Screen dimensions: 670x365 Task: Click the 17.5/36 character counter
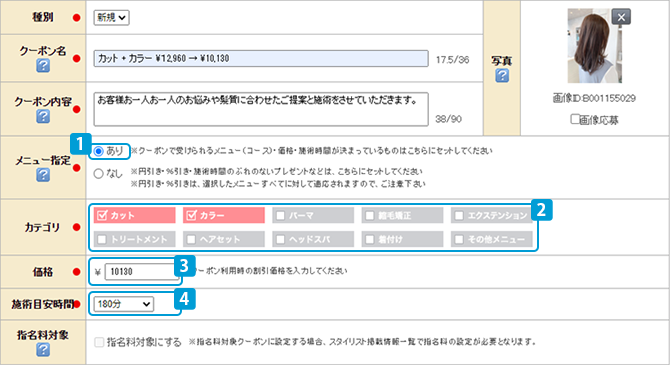click(x=453, y=60)
